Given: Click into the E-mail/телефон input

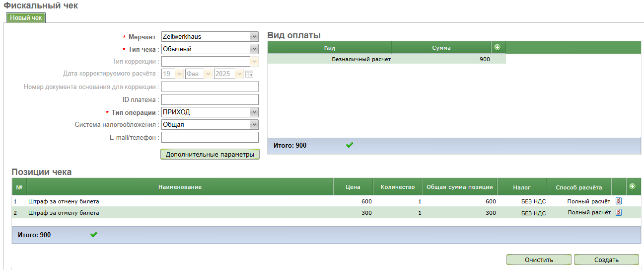Looking at the screenshot, I should pos(210,137).
